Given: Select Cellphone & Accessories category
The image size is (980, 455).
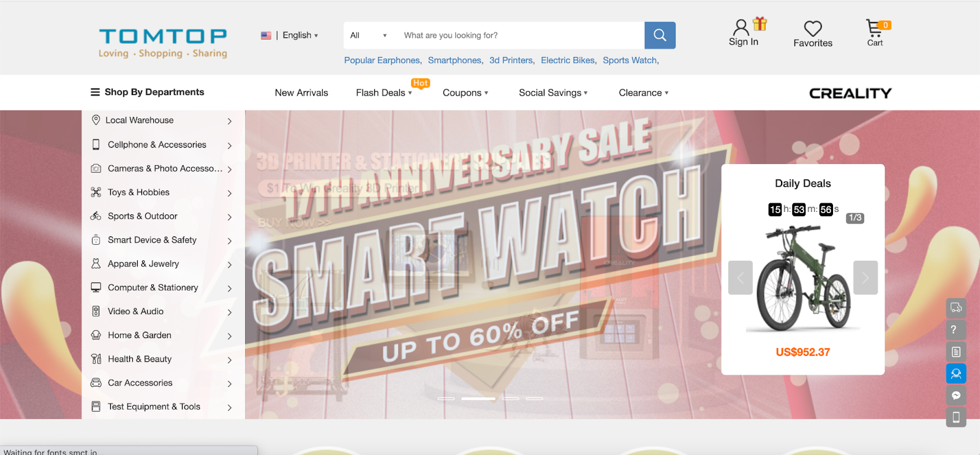Looking at the screenshot, I should click(x=157, y=145).
